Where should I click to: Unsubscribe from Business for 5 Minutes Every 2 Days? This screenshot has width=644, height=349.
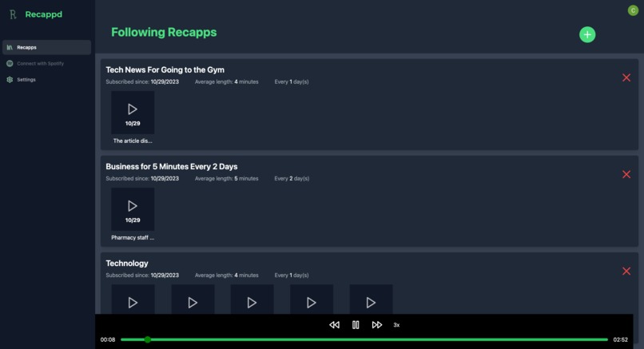point(626,174)
